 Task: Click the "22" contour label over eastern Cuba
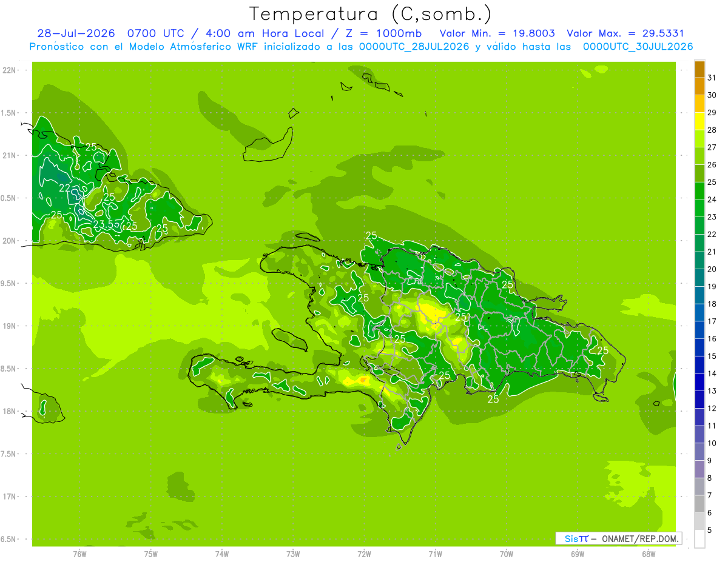[65, 188]
